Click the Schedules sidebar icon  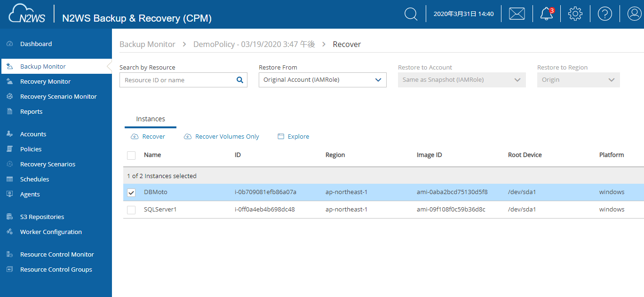pyautogui.click(x=9, y=179)
